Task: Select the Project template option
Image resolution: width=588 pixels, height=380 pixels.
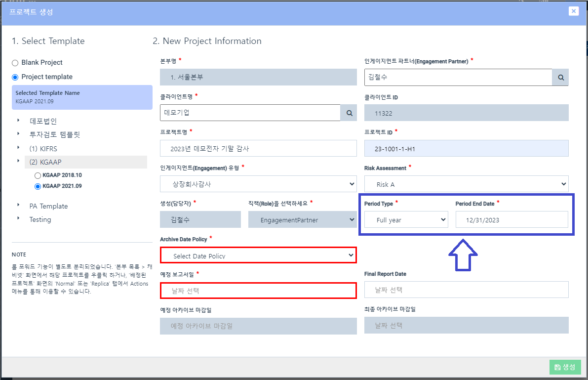Action: click(15, 77)
